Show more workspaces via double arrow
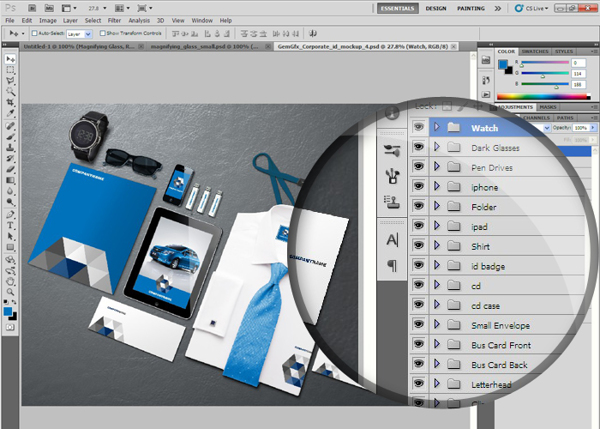600x429 pixels. point(497,8)
